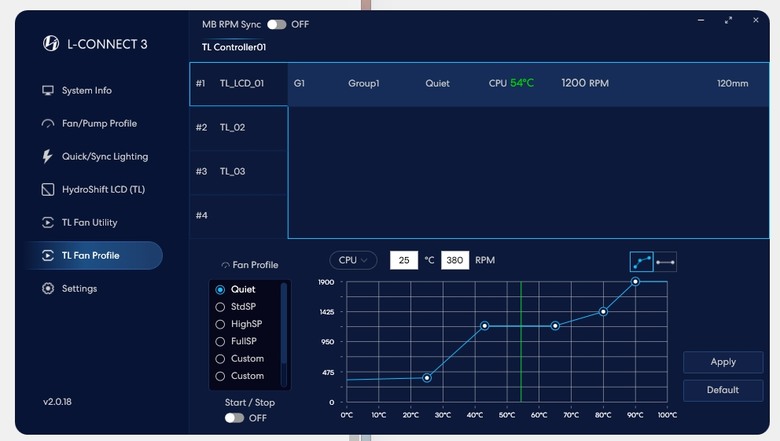Viewport: 780px width, 441px height.
Task: Click the 120mm fan size label
Action: pos(732,84)
